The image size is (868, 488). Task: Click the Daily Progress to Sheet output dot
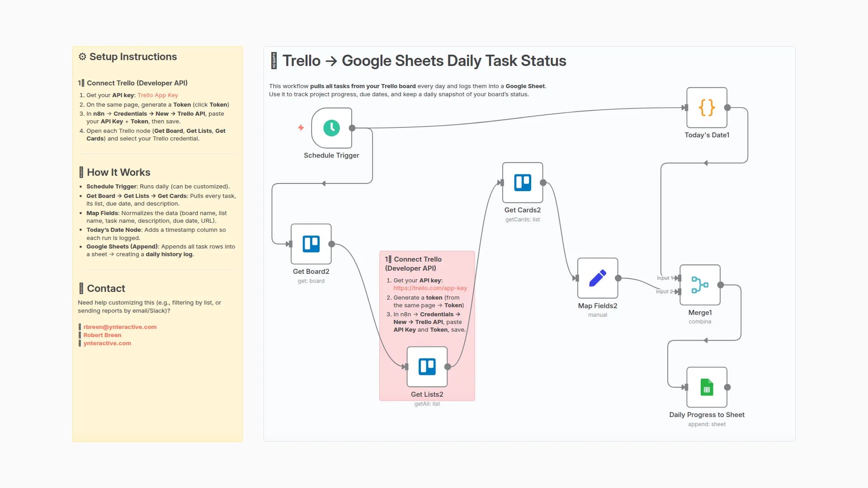point(727,387)
